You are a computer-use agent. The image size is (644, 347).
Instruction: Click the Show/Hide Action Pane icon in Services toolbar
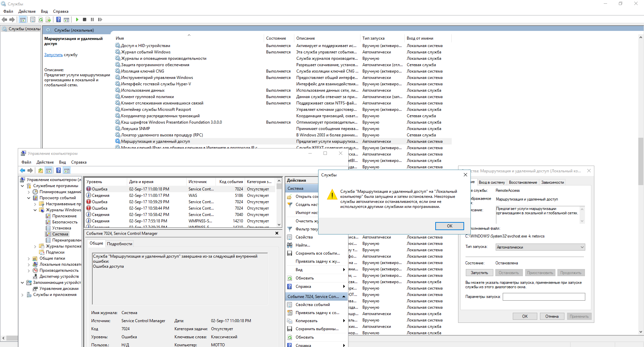pos(66,19)
